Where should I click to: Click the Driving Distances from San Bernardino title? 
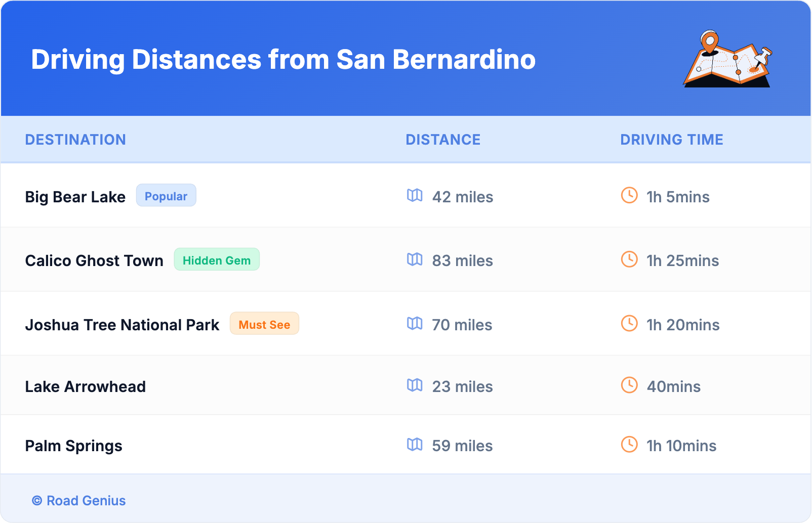point(283,60)
